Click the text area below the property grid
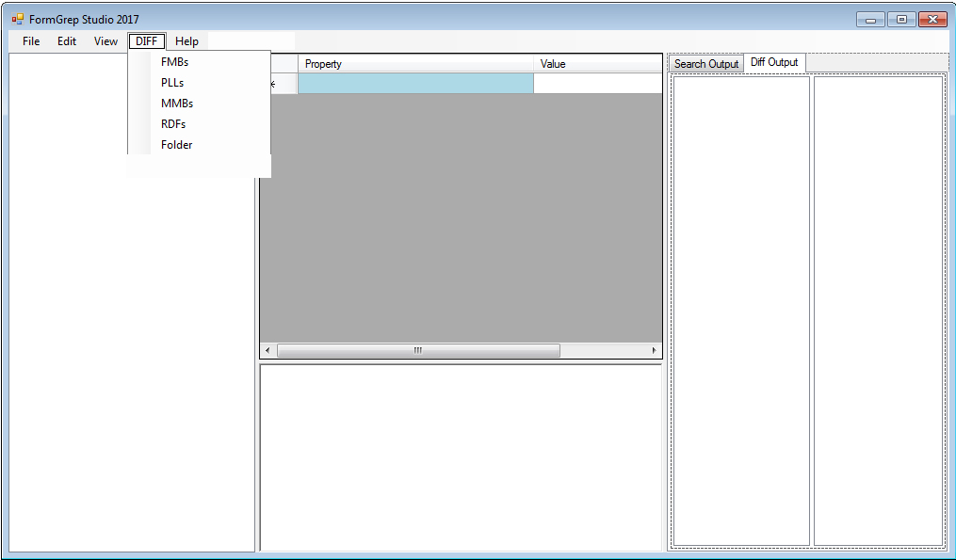 click(x=461, y=457)
